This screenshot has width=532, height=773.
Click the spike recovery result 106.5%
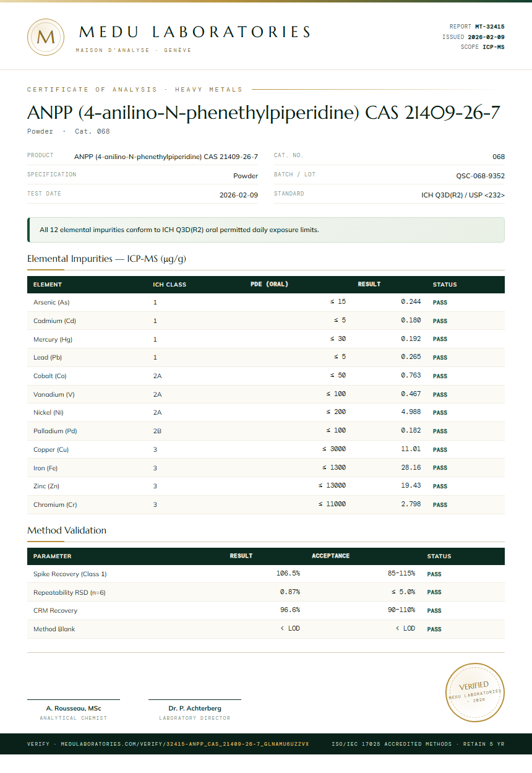pyautogui.click(x=288, y=574)
